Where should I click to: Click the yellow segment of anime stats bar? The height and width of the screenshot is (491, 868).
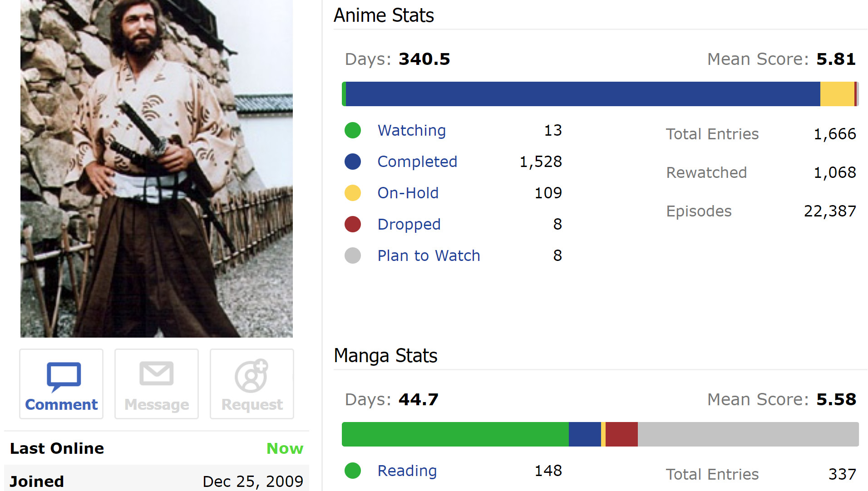pyautogui.click(x=837, y=94)
